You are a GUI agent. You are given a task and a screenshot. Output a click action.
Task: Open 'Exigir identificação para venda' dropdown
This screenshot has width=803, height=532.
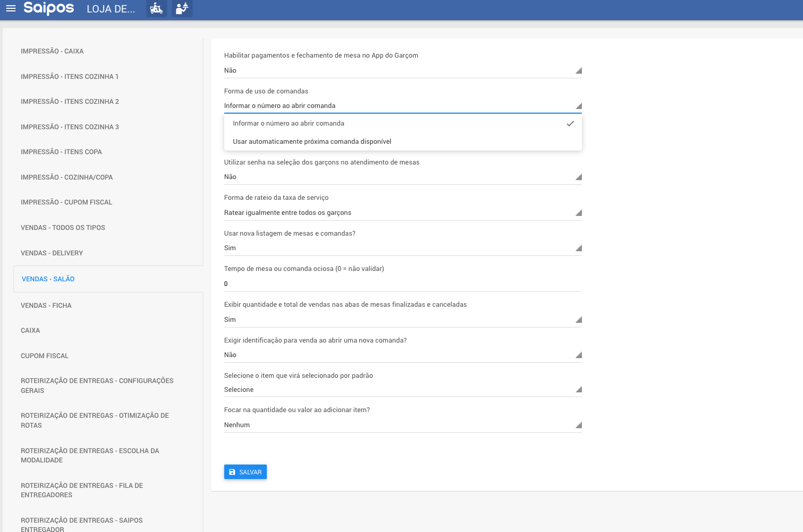[x=402, y=355]
